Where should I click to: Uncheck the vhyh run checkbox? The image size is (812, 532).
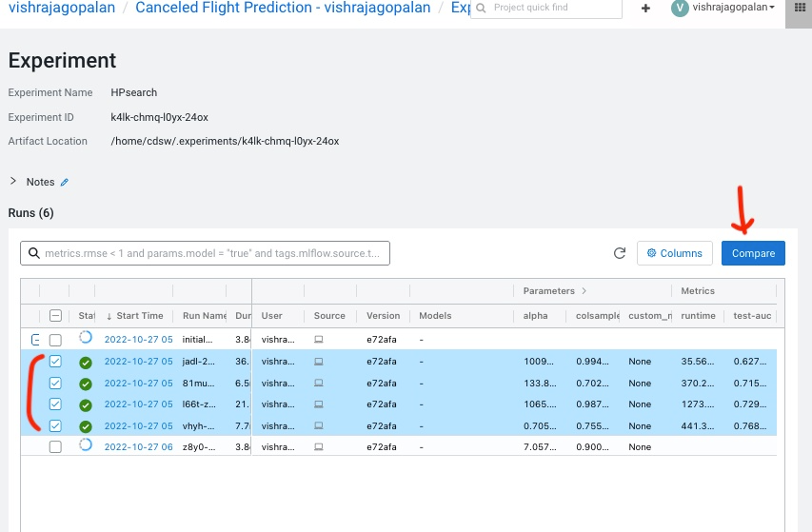[55, 426]
